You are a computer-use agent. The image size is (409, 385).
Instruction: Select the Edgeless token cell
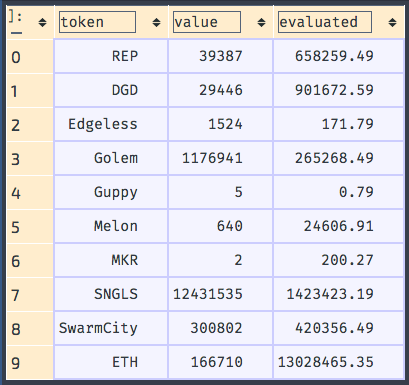click(111, 124)
